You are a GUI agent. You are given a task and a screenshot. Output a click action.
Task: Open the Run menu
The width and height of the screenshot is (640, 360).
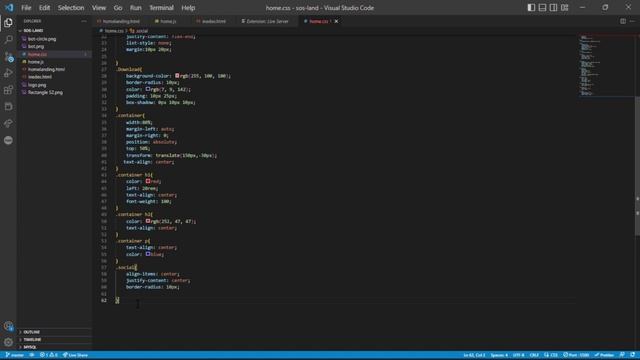[x=136, y=7]
